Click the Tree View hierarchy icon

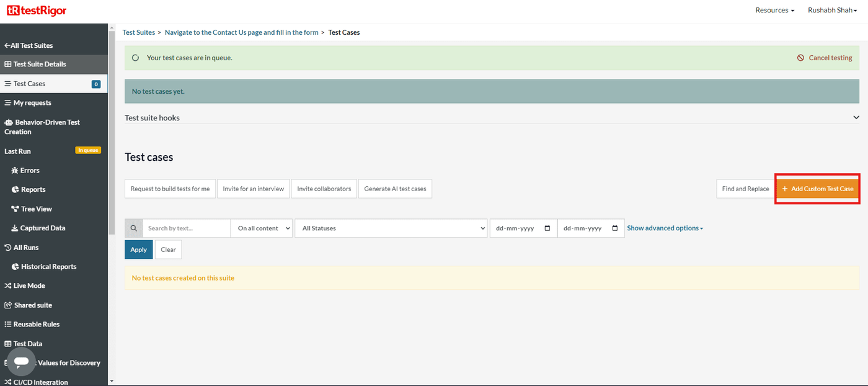coord(15,209)
